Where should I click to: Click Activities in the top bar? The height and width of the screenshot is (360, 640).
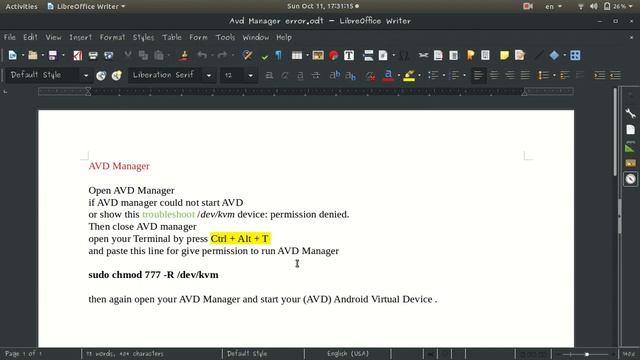coord(21,6)
